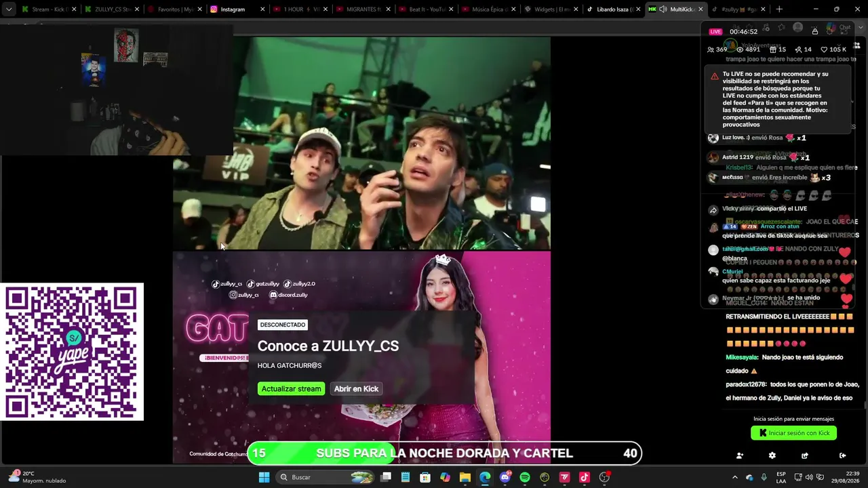This screenshot has width=868, height=488.
Task: Open the Microsoft Edge taskbar icon
Action: 485,477
